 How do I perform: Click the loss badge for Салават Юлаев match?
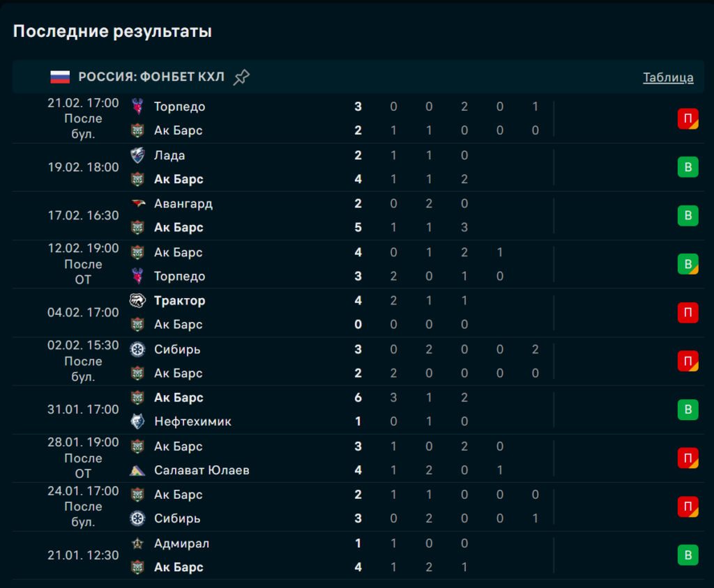coord(688,458)
